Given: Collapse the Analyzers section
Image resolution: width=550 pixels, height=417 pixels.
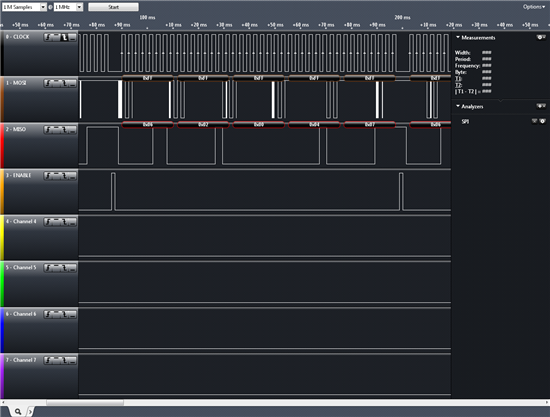Looking at the screenshot, I should tap(458, 106).
